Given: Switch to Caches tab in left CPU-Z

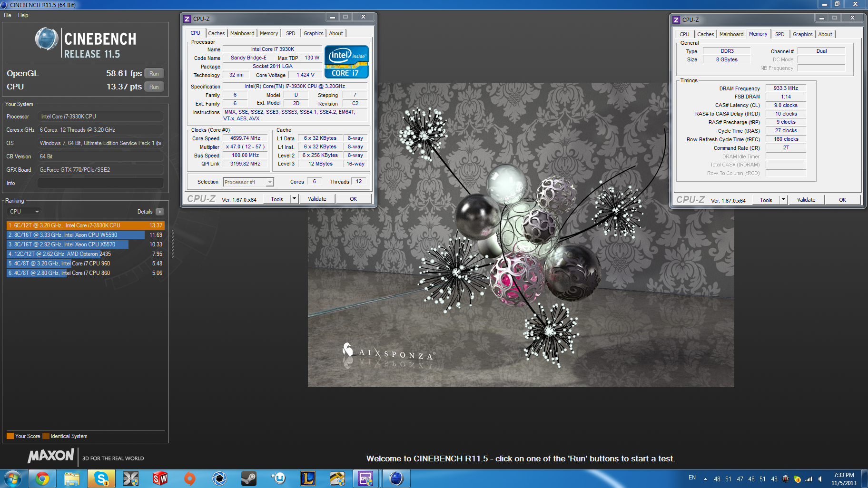Looking at the screenshot, I should click(x=216, y=33).
